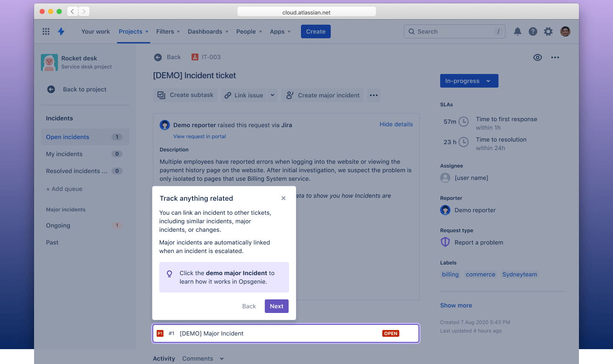
Task: Click the app switcher grid icon
Action: tap(46, 31)
